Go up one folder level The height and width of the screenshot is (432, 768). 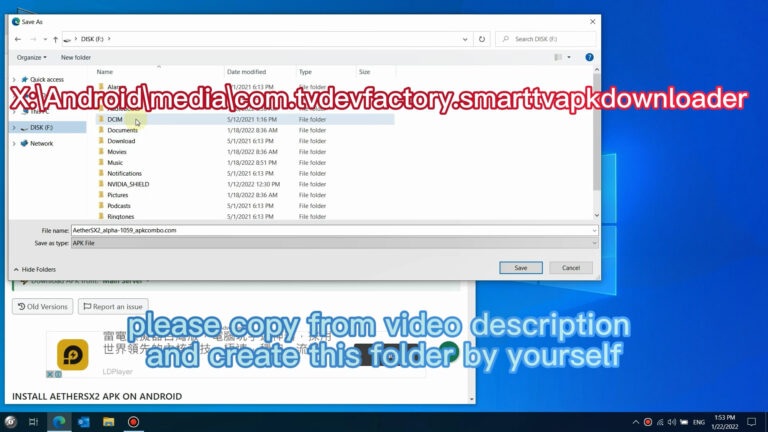[x=55, y=39]
